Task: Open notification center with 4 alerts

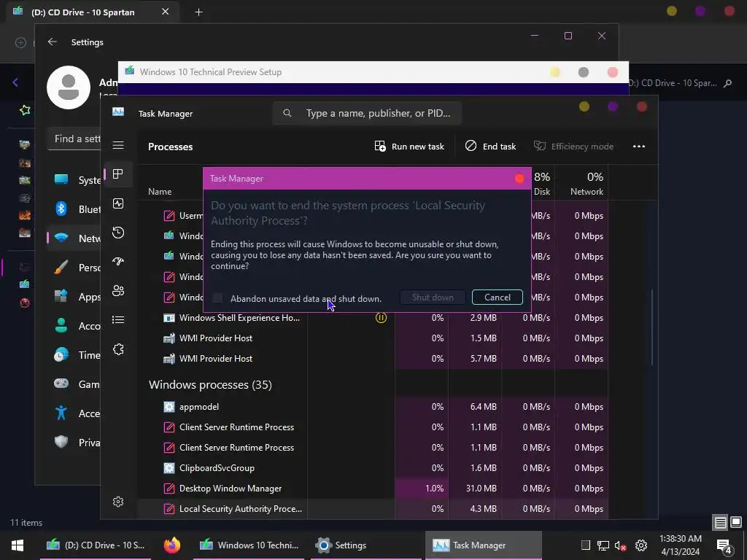Action: pyautogui.click(x=724, y=546)
